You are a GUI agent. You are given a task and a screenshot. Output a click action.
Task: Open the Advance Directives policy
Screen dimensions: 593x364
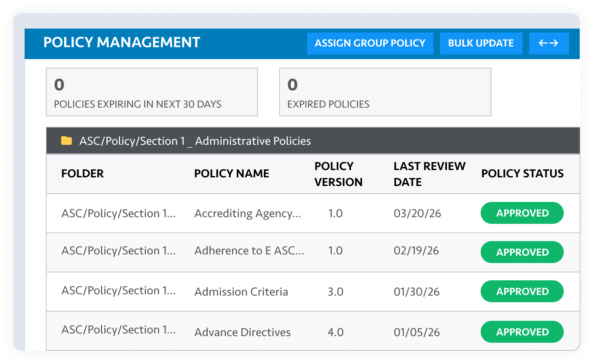[x=243, y=332]
